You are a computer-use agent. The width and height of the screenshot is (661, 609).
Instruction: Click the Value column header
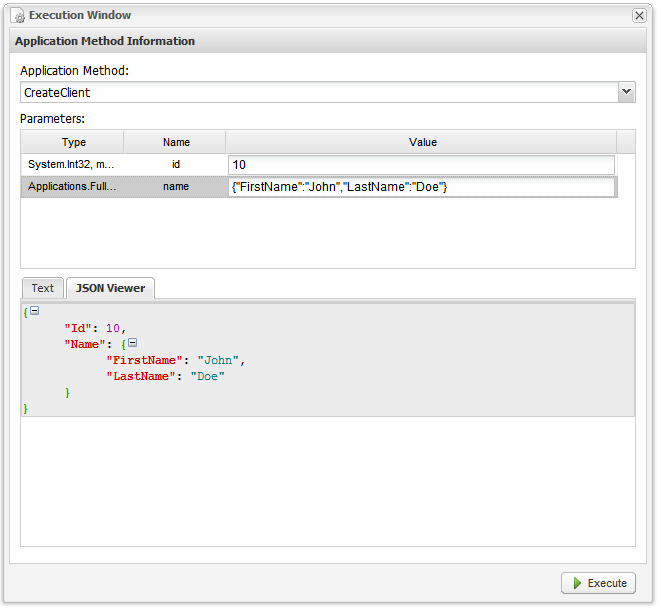pos(424,143)
